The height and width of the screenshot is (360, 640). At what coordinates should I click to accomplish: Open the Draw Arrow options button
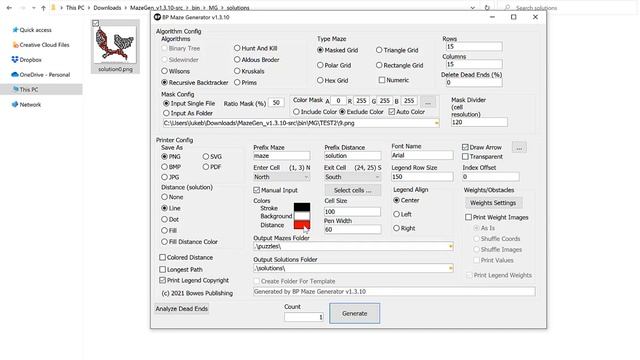click(x=519, y=148)
